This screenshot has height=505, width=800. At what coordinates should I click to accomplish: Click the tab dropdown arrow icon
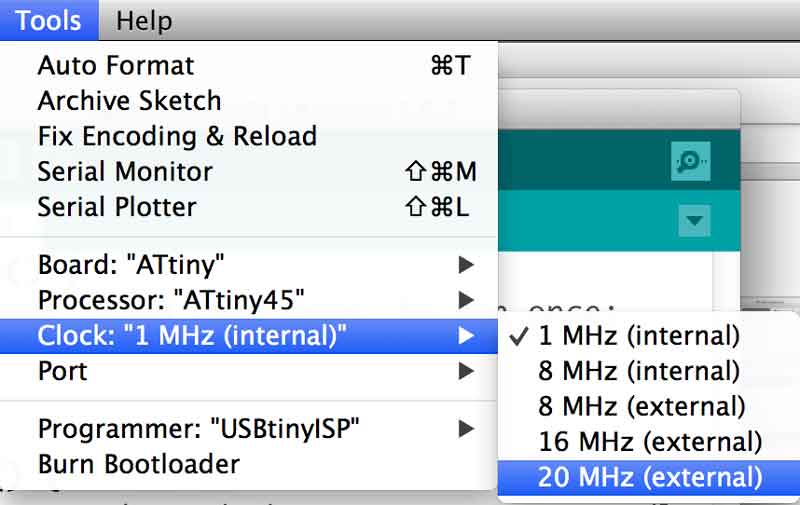pos(694,221)
